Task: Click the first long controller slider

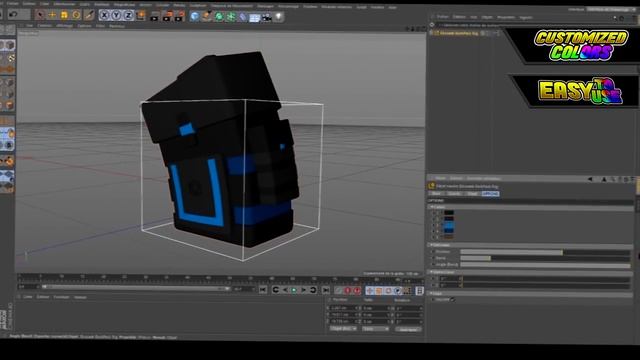Action: [545, 252]
